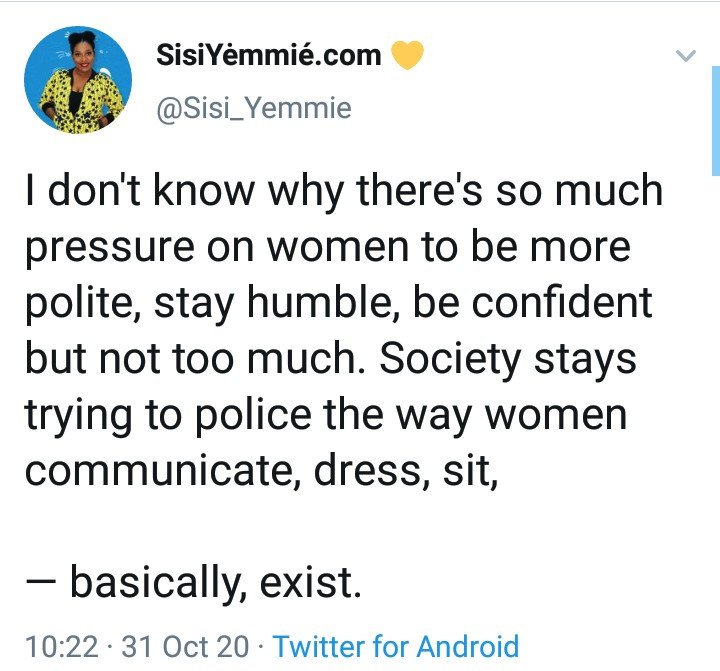Click tweet line "communicate, dress, sit,"
The height and width of the screenshot is (671, 720).
coord(262,471)
